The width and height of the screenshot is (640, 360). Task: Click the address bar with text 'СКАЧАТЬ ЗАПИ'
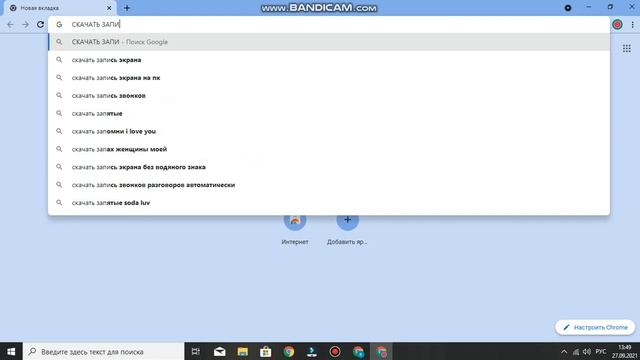[x=329, y=24]
